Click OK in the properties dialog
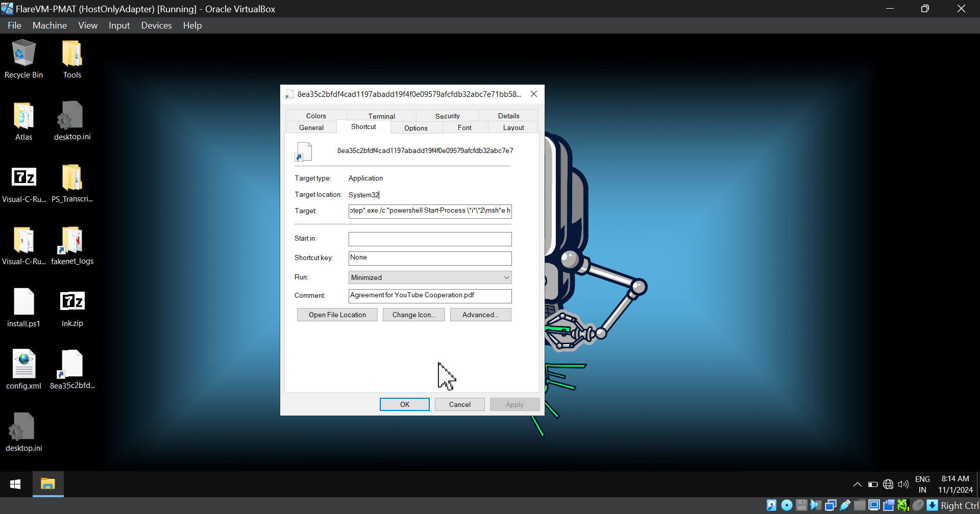 coord(405,404)
